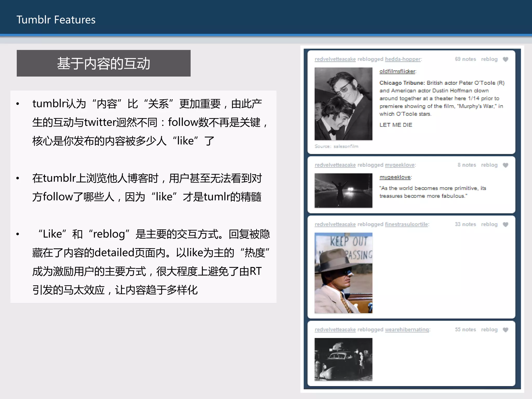Reblog the post with 8 notes

(489, 165)
